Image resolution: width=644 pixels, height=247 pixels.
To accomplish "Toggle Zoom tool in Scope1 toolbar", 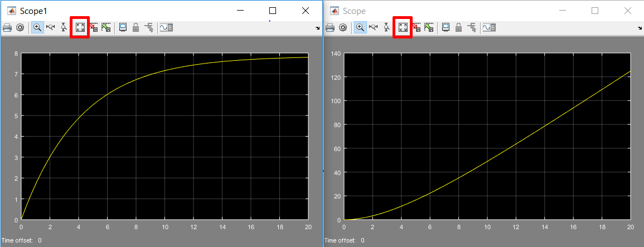I will 37,27.
